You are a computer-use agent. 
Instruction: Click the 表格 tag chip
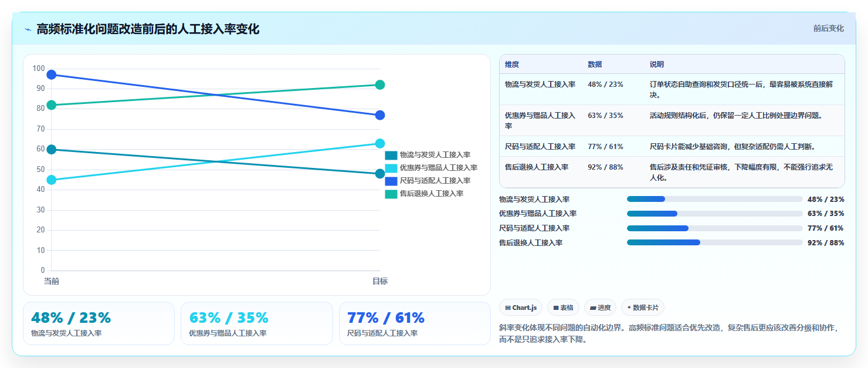(x=563, y=308)
